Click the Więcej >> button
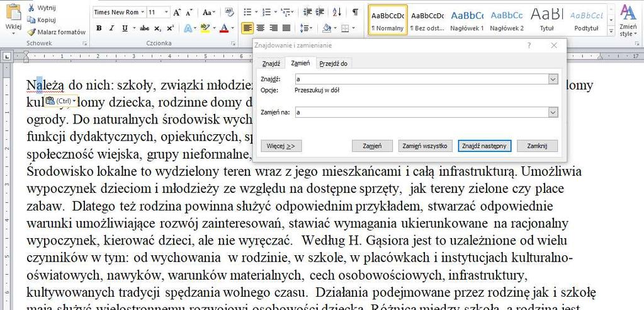This screenshot has height=310, width=644. point(281,146)
